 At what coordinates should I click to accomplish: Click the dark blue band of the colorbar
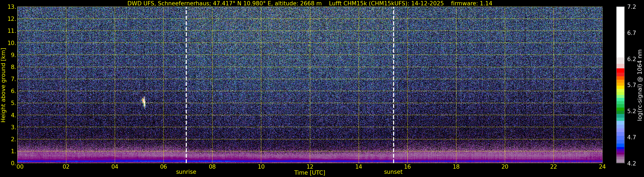tap(620, 148)
